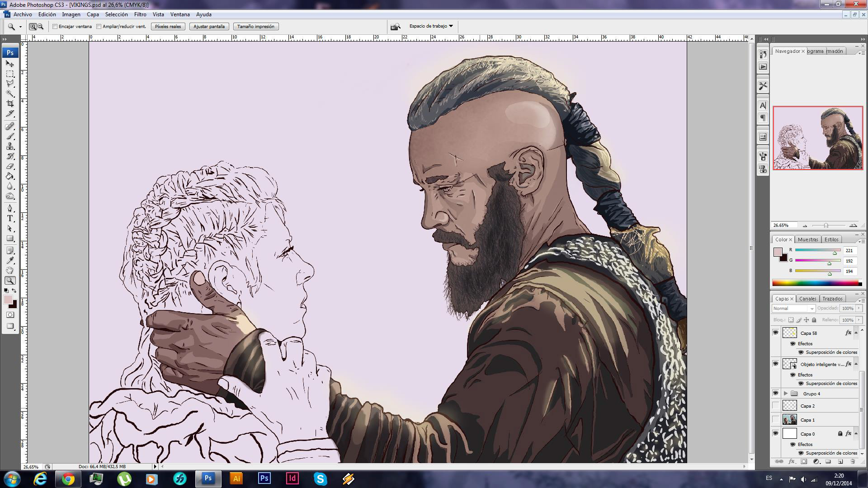
Task: Click the Píxeles reales button
Action: (168, 27)
